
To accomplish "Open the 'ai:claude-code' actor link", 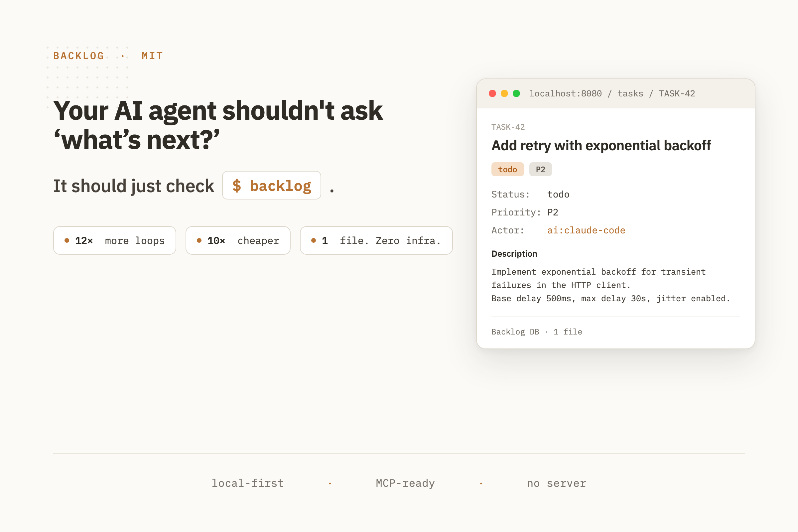I will [x=586, y=230].
